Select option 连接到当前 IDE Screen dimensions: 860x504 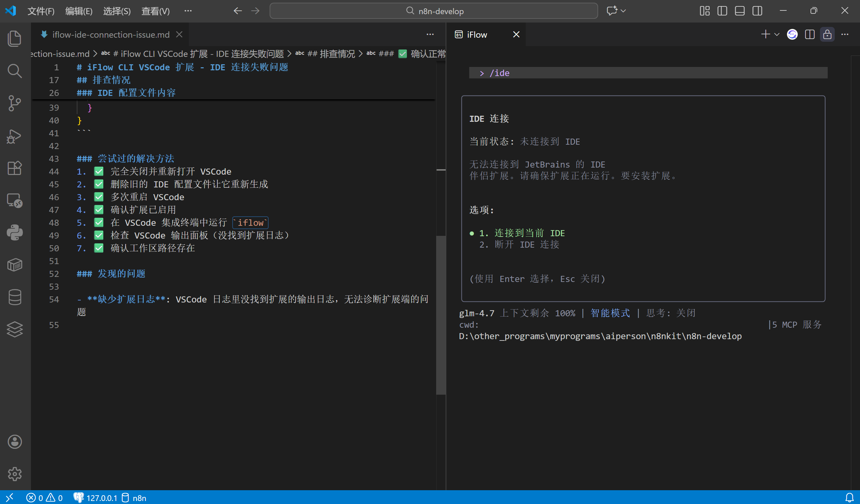click(x=529, y=233)
